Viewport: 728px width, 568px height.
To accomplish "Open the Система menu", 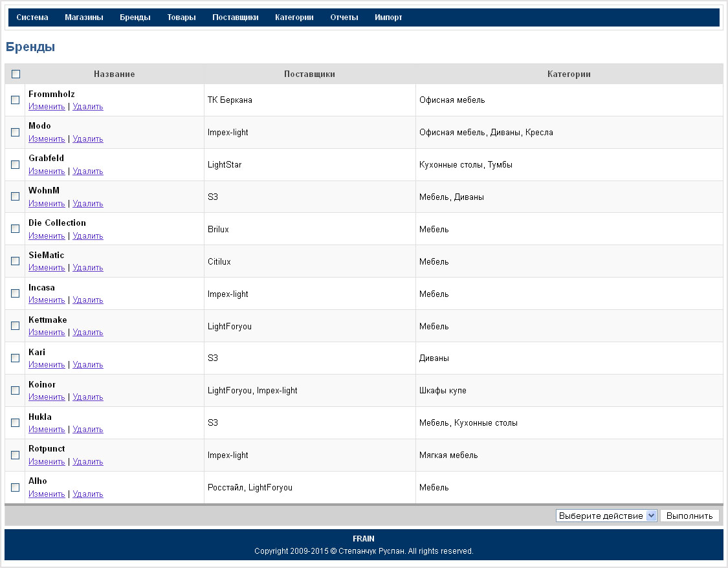I will [x=32, y=17].
